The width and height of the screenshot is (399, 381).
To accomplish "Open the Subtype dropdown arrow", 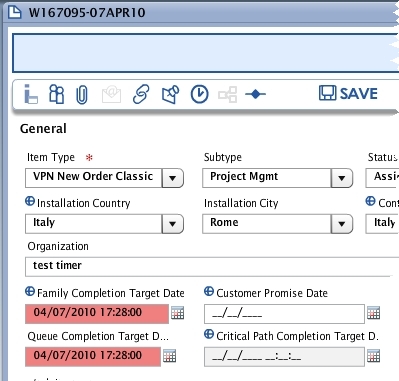I will point(342,178).
